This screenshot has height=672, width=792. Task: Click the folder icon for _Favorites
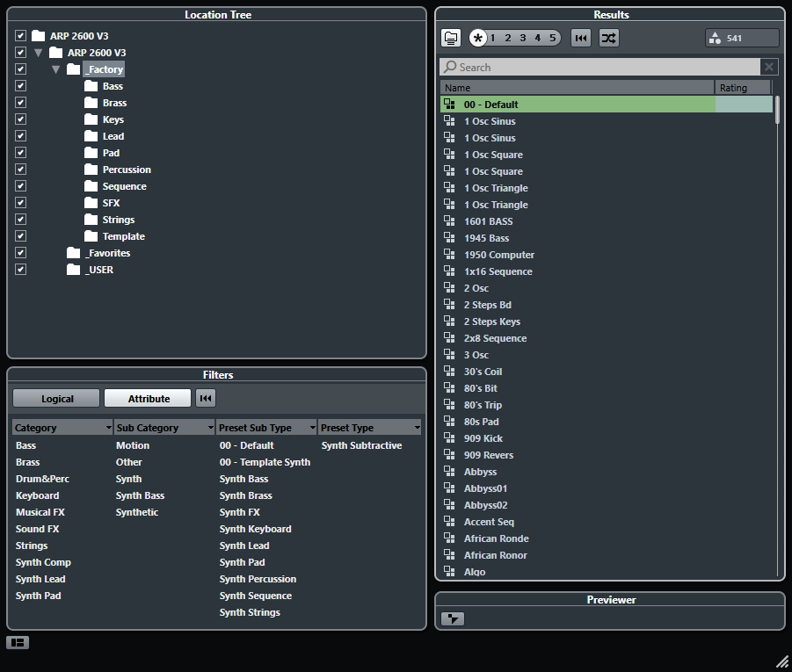pos(73,252)
